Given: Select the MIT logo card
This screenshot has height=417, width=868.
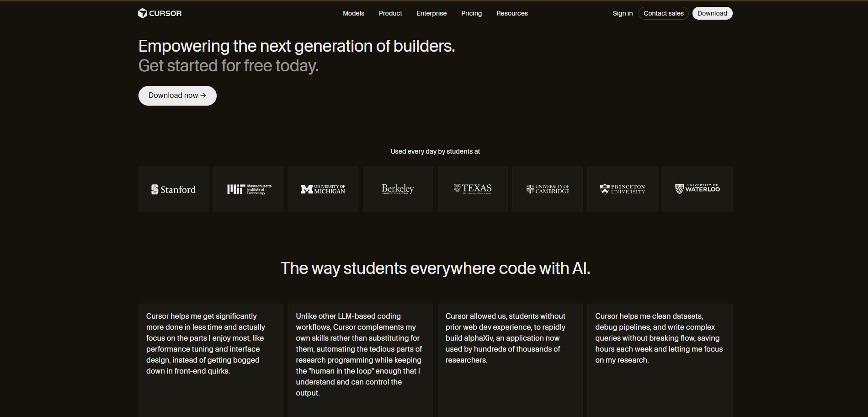Looking at the screenshot, I should click(248, 189).
